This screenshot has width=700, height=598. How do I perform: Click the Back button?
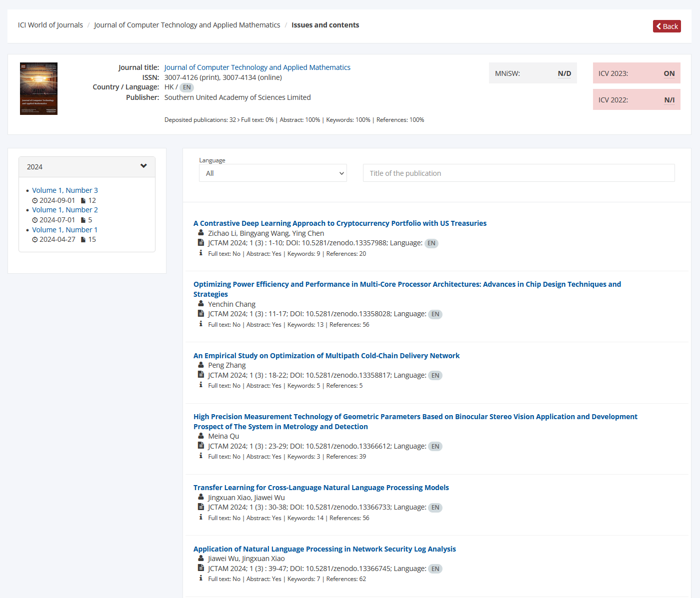click(666, 26)
